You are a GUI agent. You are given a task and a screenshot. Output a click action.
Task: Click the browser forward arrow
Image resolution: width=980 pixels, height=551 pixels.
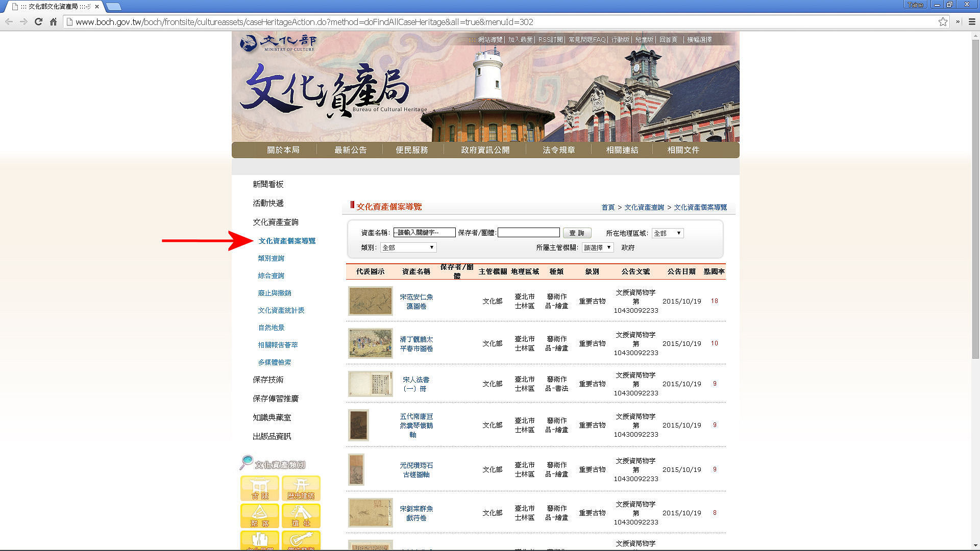23,22
